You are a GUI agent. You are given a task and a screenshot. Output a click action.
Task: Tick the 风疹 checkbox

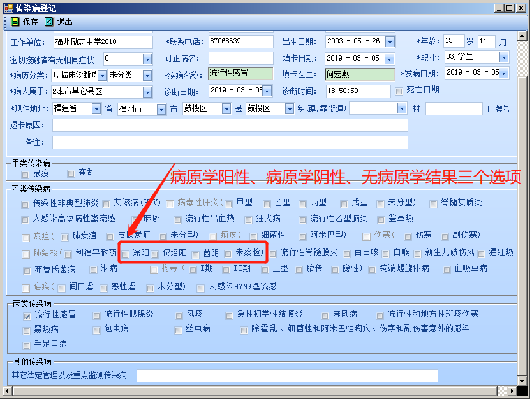pyautogui.click(x=179, y=316)
